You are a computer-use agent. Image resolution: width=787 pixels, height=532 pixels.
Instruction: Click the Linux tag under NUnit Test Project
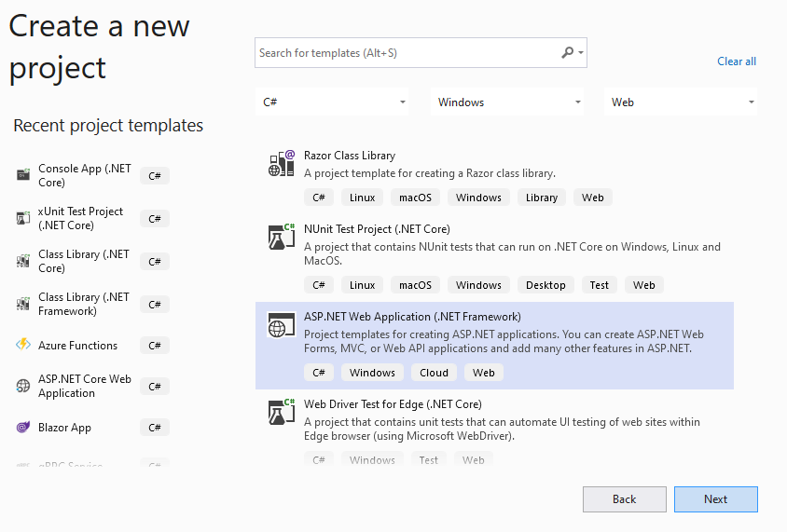point(363,285)
